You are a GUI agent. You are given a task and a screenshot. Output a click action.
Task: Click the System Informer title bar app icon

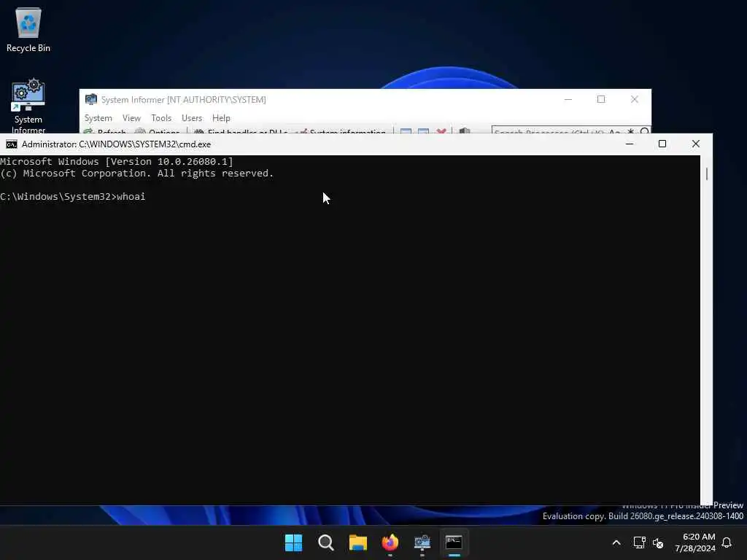[x=91, y=99]
